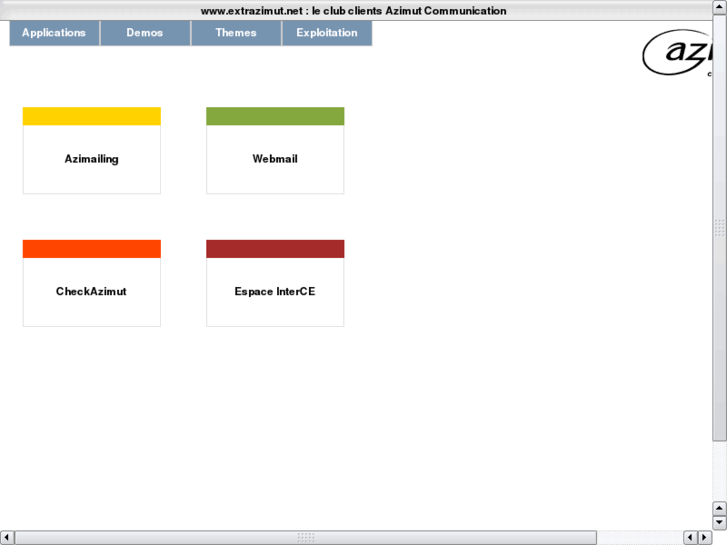727x545 pixels.
Task: Click the page title about extrazimut.net
Action: point(353,11)
